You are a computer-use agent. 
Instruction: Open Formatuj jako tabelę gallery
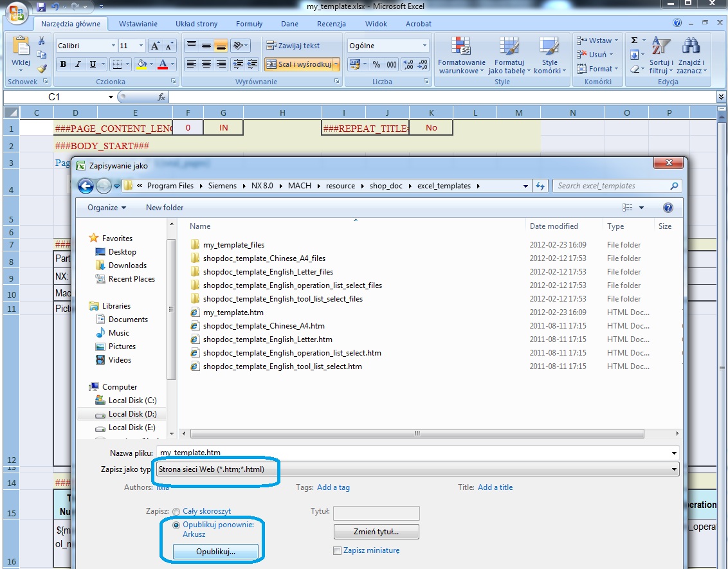509,55
